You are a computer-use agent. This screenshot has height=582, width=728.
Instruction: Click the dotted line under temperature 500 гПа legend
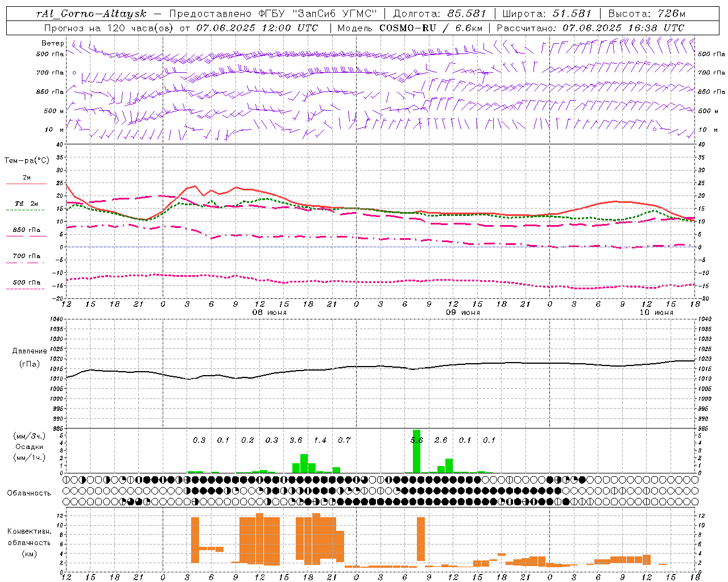[25, 289]
